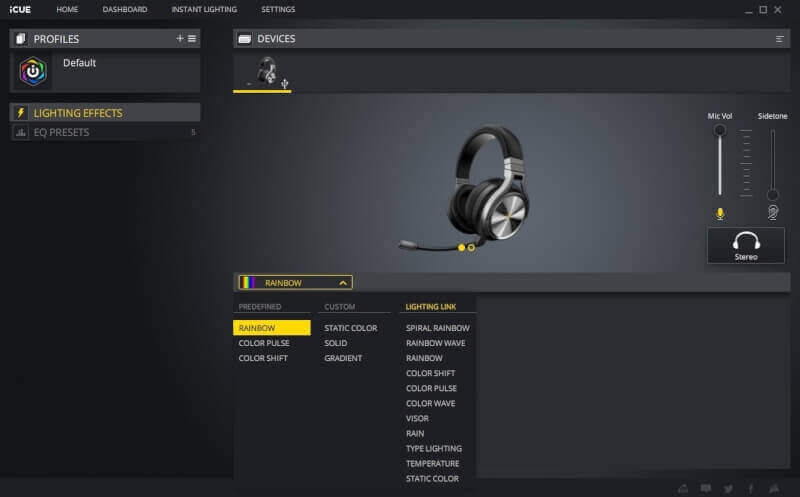
Task: Click the Predefined column header
Action: [260, 307]
